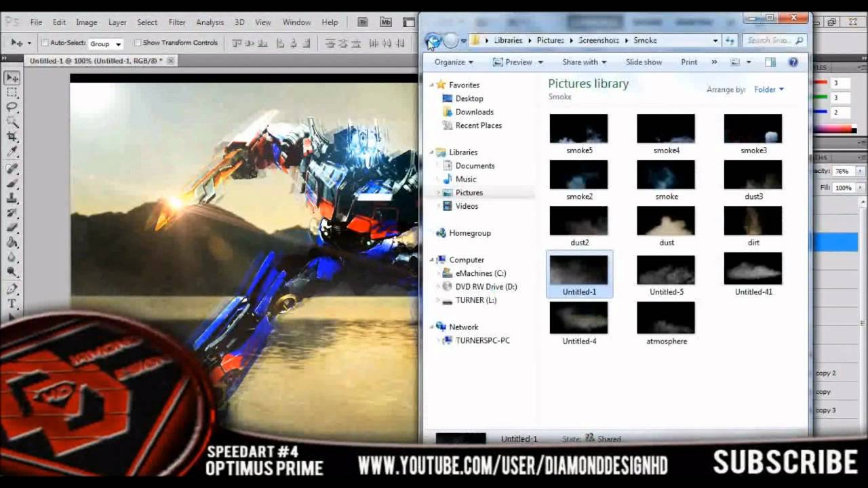Open Screenshots in the address breadcrumb
Viewport: 868px width, 488px height.
(x=599, y=40)
